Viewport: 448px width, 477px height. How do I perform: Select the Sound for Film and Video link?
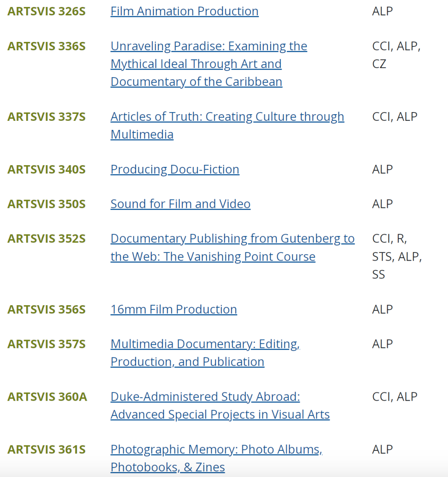pyautogui.click(x=180, y=204)
